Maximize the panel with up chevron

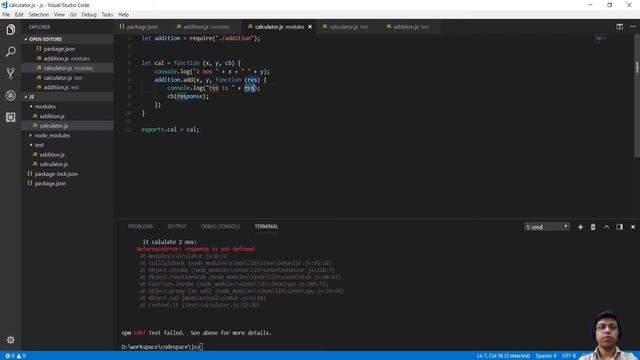tap(607, 227)
